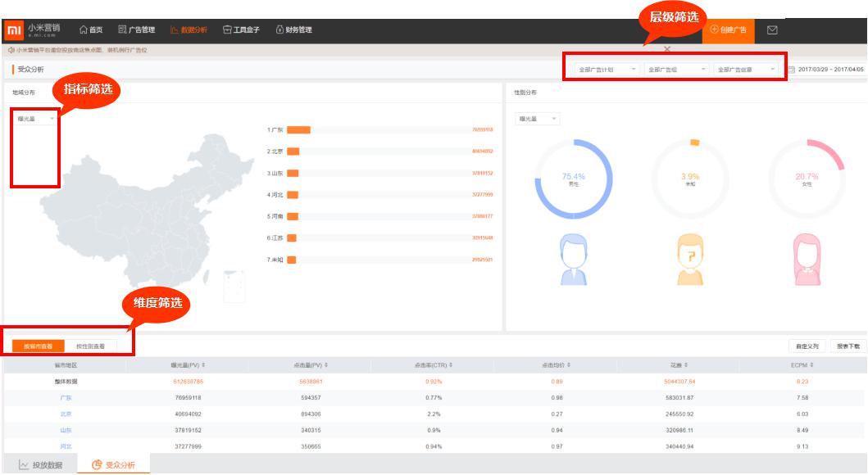Click the calendar icon beside the date range
This screenshot has width=868, height=475.
tap(791, 70)
